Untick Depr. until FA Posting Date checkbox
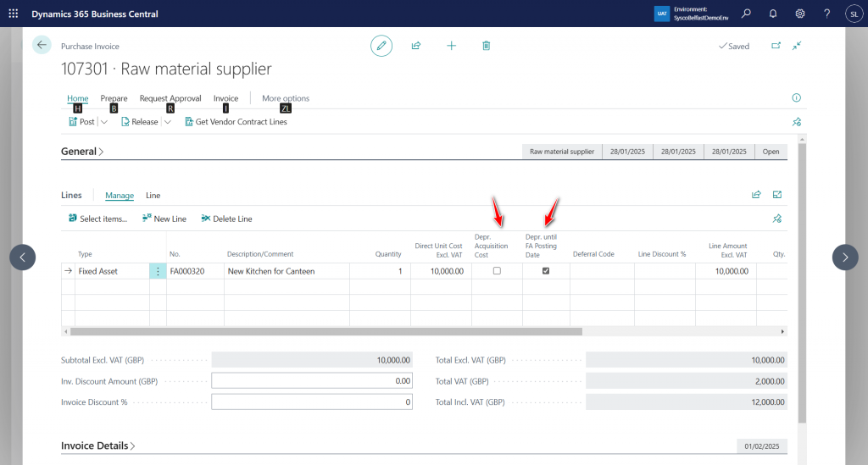Screen dimensions: 868x465 click(x=546, y=271)
